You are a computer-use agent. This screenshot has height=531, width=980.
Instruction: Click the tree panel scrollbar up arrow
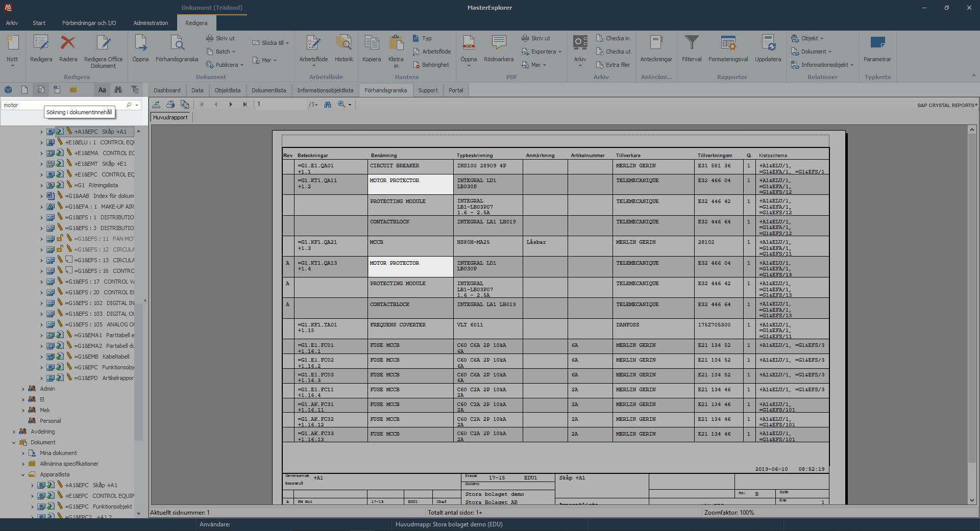[138, 131]
